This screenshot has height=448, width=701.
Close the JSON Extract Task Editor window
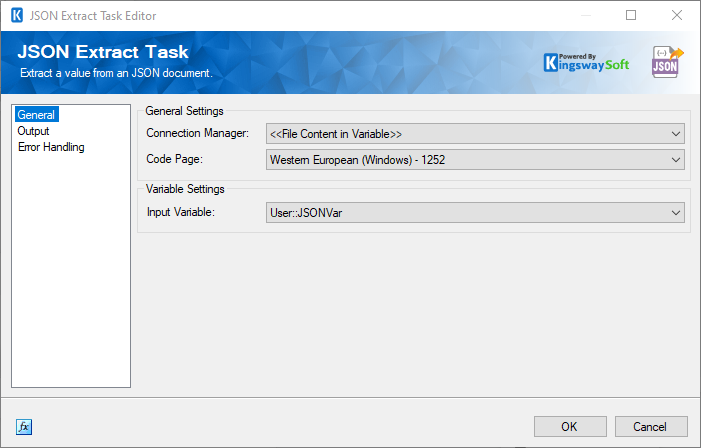click(677, 16)
